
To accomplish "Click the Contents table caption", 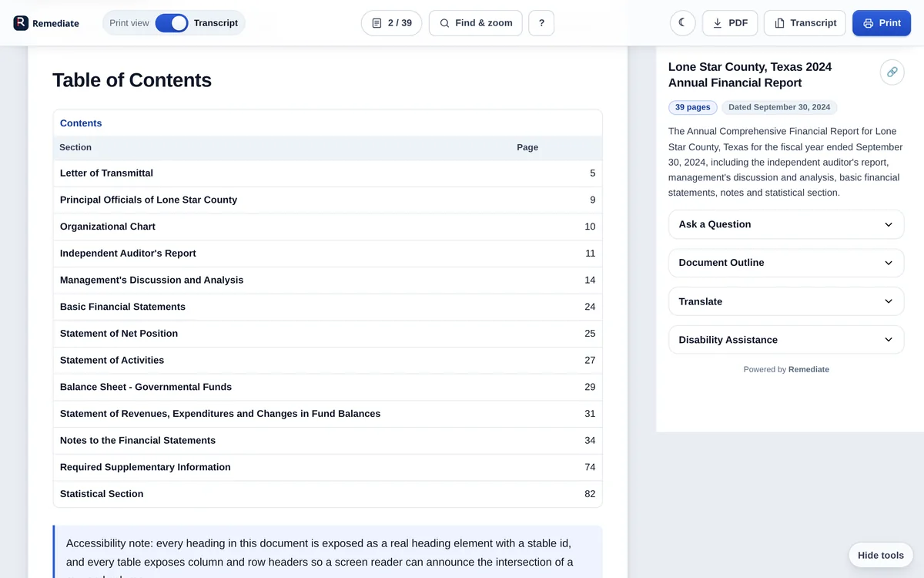I will (x=81, y=123).
